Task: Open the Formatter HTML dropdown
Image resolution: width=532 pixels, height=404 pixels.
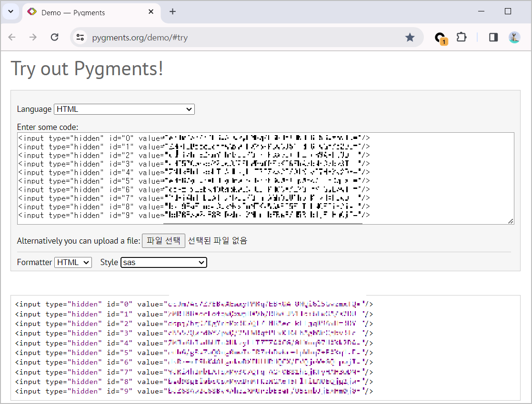Action: click(x=73, y=262)
